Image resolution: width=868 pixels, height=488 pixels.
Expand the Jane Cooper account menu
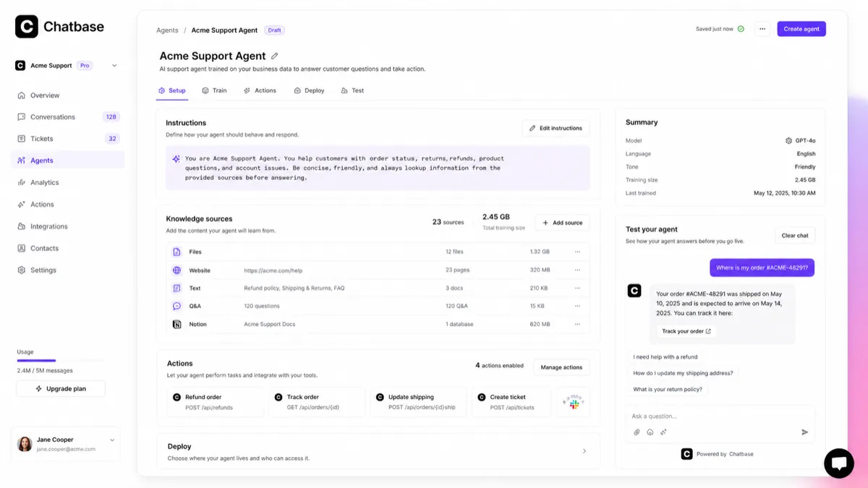(x=112, y=440)
